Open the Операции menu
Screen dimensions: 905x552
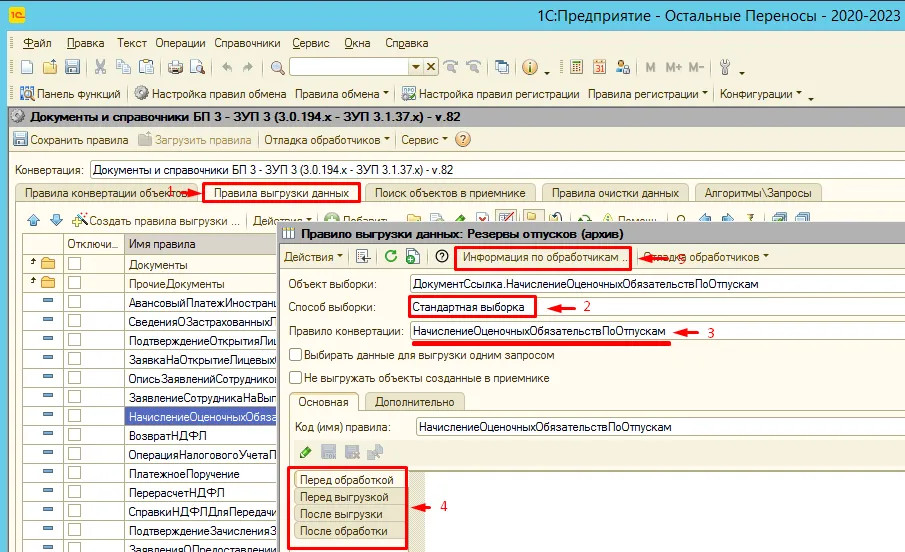point(180,43)
